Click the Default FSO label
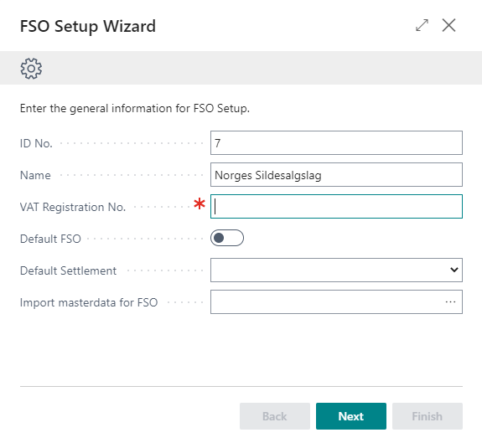The image size is (482, 448). [x=50, y=239]
